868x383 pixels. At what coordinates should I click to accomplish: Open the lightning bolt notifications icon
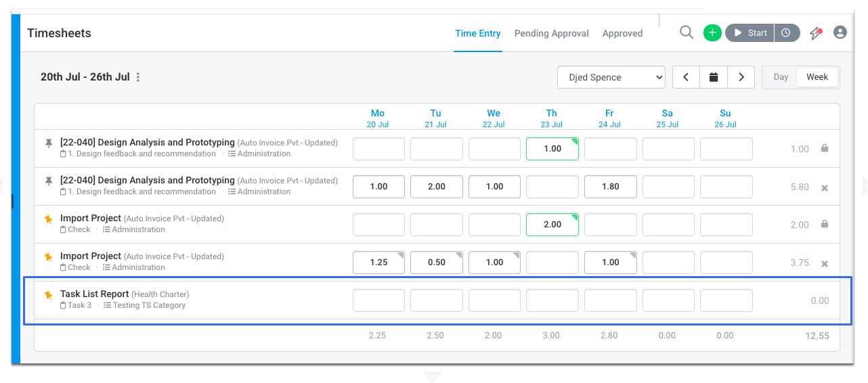[816, 32]
